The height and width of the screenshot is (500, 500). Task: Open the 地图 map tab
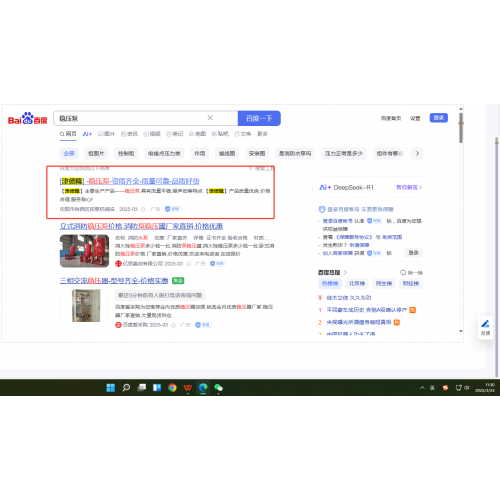[x=197, y=134]
